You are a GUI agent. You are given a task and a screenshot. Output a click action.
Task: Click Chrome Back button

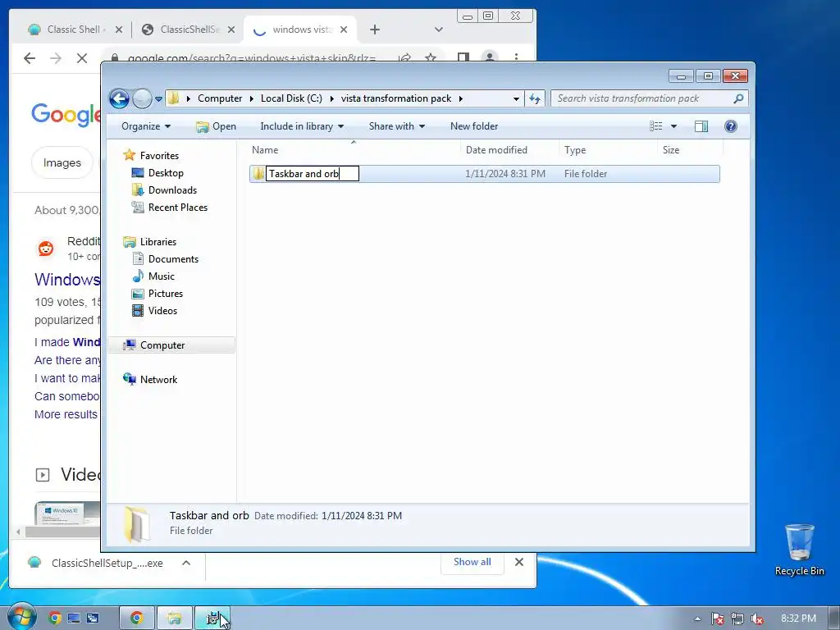(x=30, y=58)
